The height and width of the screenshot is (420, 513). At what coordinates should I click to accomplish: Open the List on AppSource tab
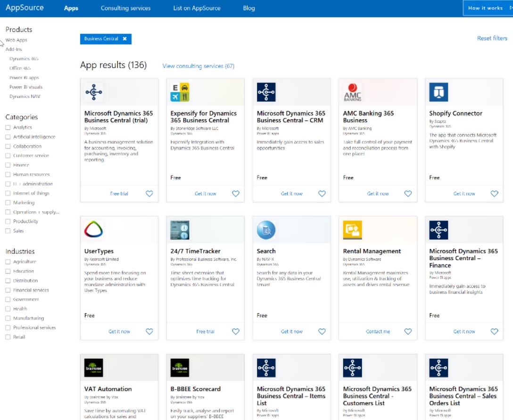pyautogui.click(x=197, y=8)
